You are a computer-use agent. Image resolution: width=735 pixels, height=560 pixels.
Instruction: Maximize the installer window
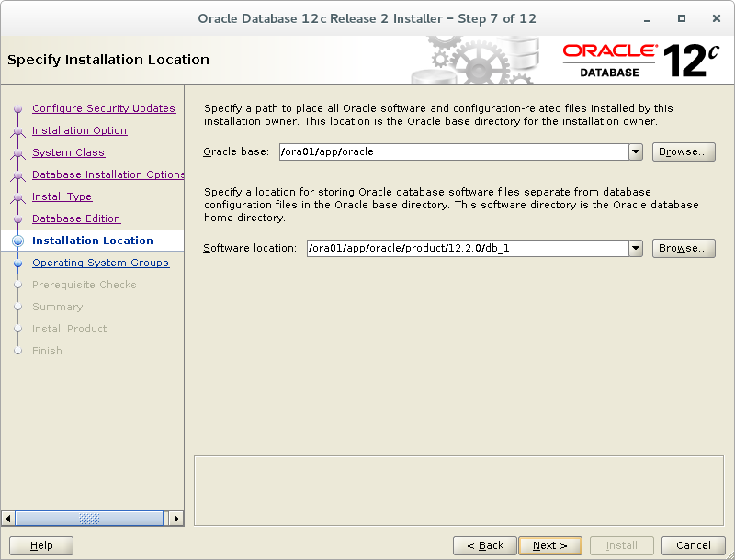coord(682,18)
